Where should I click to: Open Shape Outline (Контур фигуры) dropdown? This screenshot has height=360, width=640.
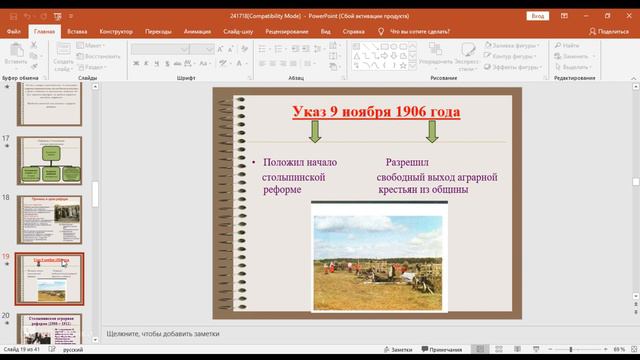click(x=510, y=56)
